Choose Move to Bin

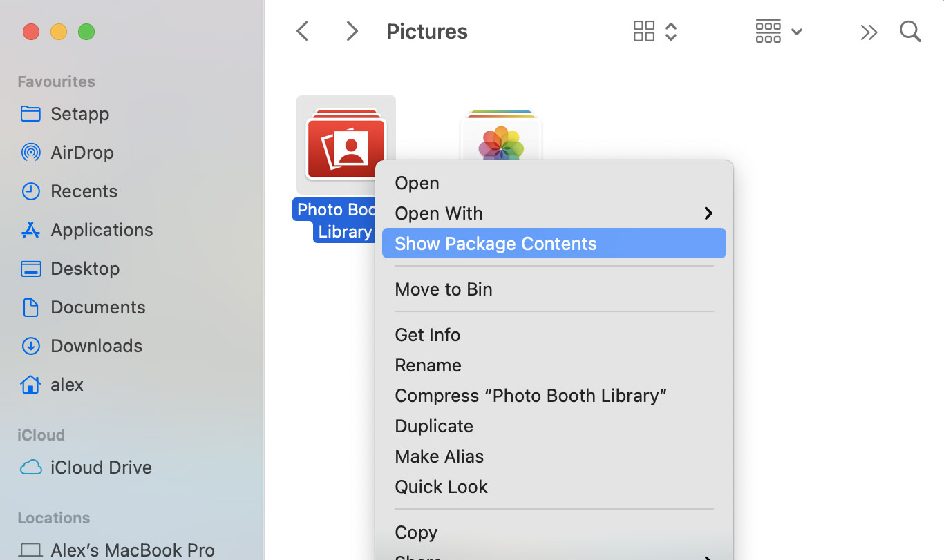tap(554, 289)
